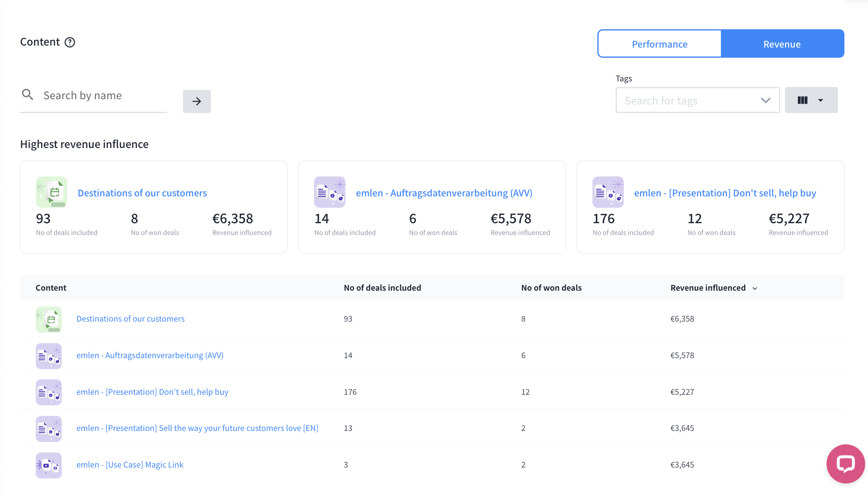Open Sell the way customers love [EN] link
The width and height of the screenshot is (868, 496).
(x=197, y=428)
